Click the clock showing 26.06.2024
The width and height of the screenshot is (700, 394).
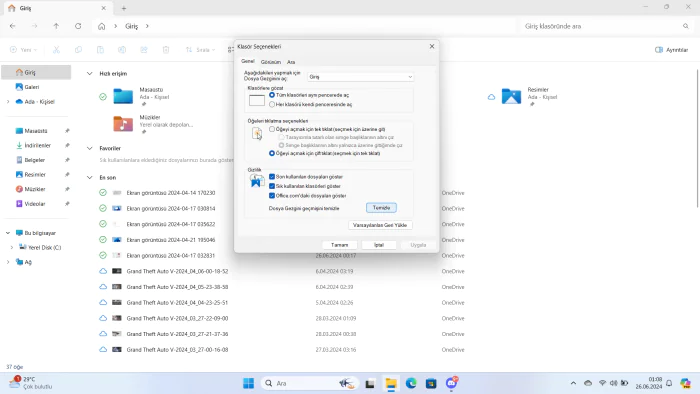648,383
